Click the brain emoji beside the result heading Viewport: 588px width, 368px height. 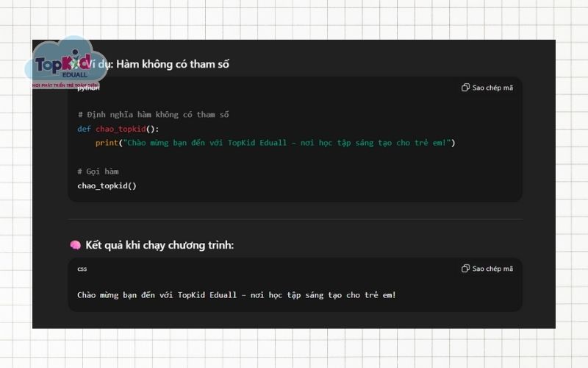[75, 245]
